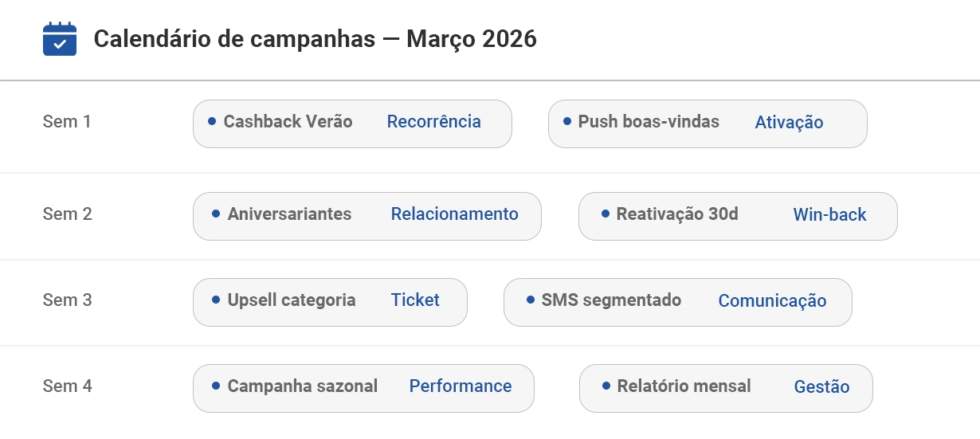
Task: Select the Push boas-vindas campaign
Action: [649, 122]
